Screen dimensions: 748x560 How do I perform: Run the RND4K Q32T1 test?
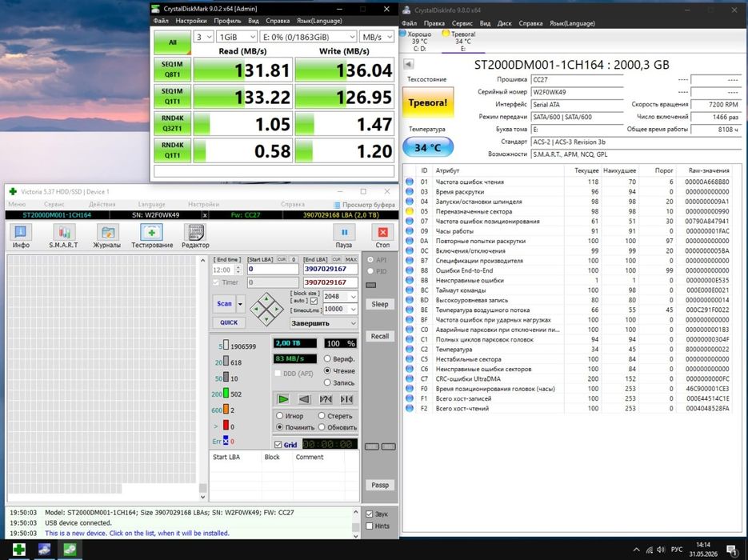[172, 123]
